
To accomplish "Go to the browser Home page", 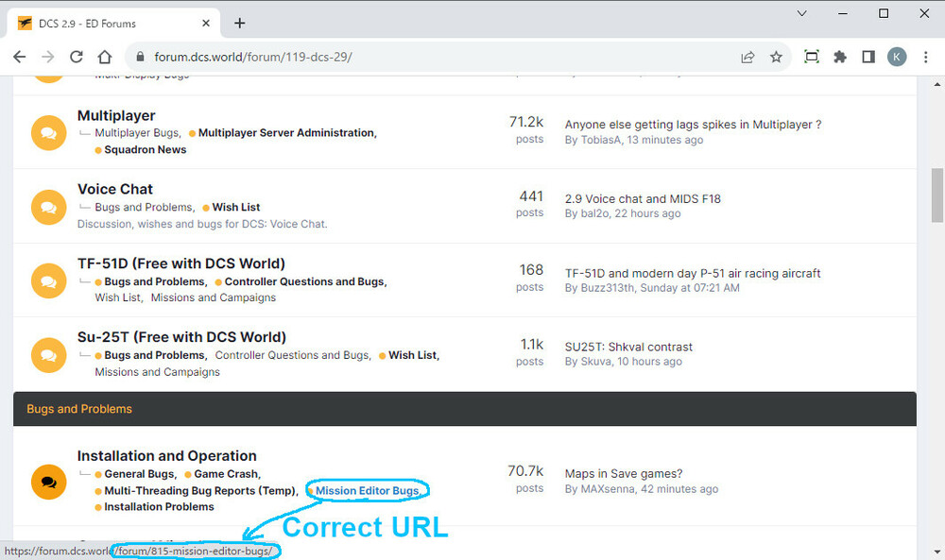I will pos(105,57).
